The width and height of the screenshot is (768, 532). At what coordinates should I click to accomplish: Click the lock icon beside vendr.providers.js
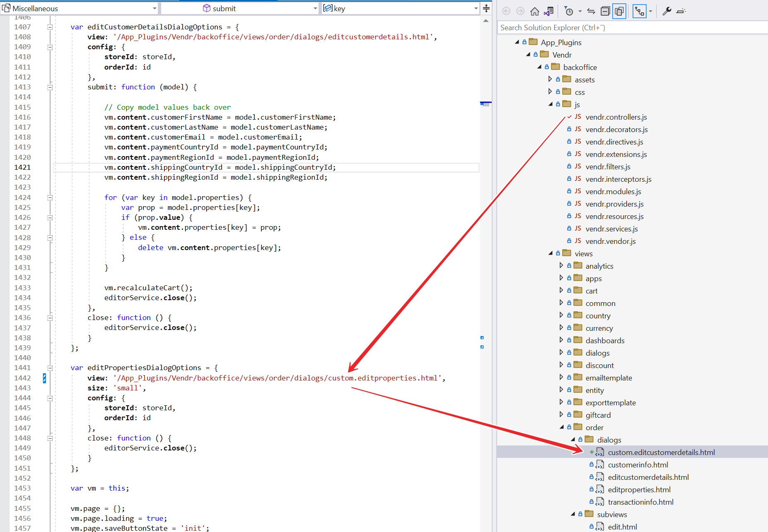(569, 204)
